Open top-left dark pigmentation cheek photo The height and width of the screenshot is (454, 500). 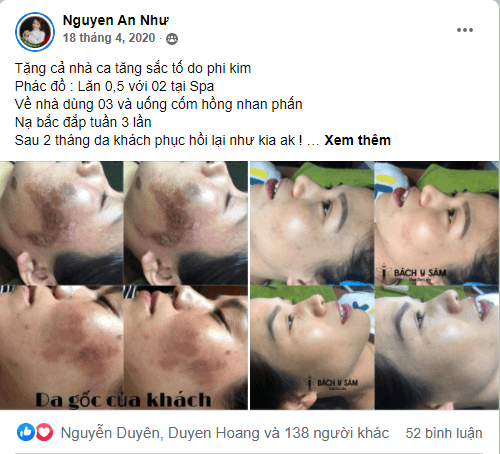[62, 223]
